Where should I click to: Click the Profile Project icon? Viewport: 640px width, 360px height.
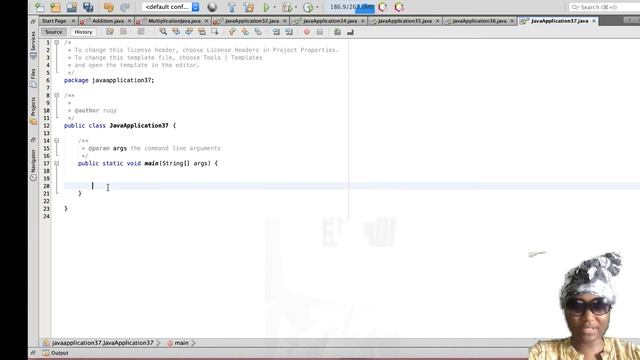[308, 7]
